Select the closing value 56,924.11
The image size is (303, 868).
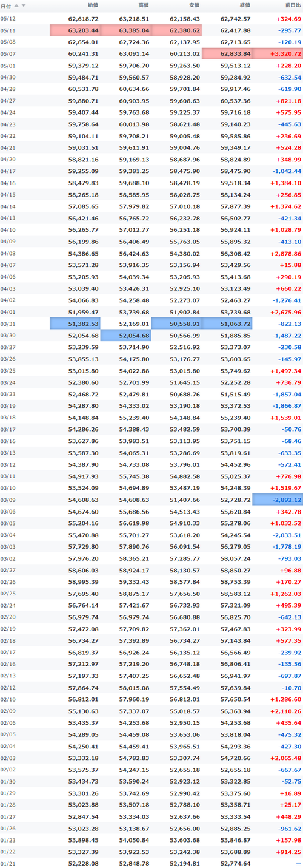(236, 229)
